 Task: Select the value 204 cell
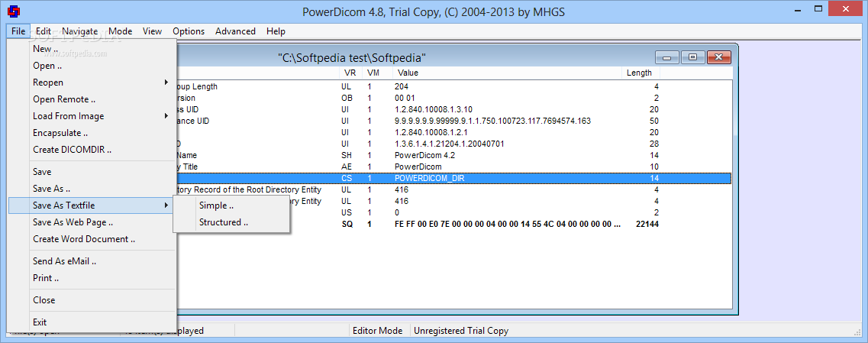coord(402,86)
